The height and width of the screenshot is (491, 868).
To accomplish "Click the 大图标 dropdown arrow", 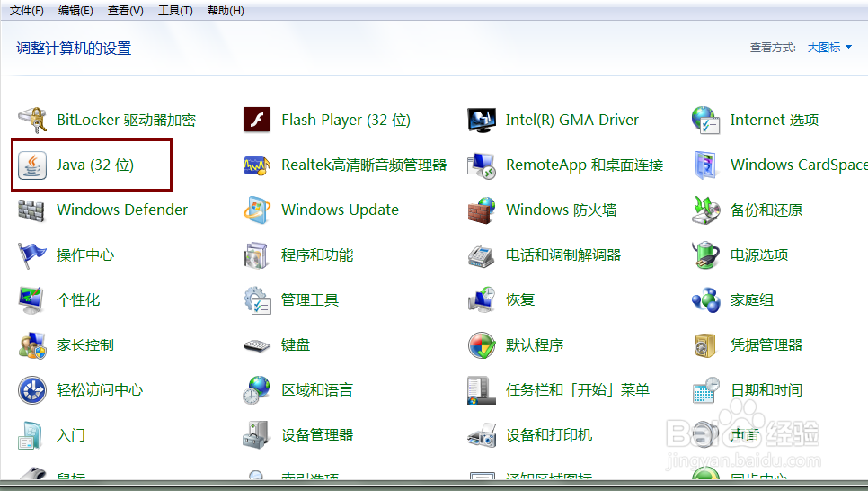I will coord(848,48).
